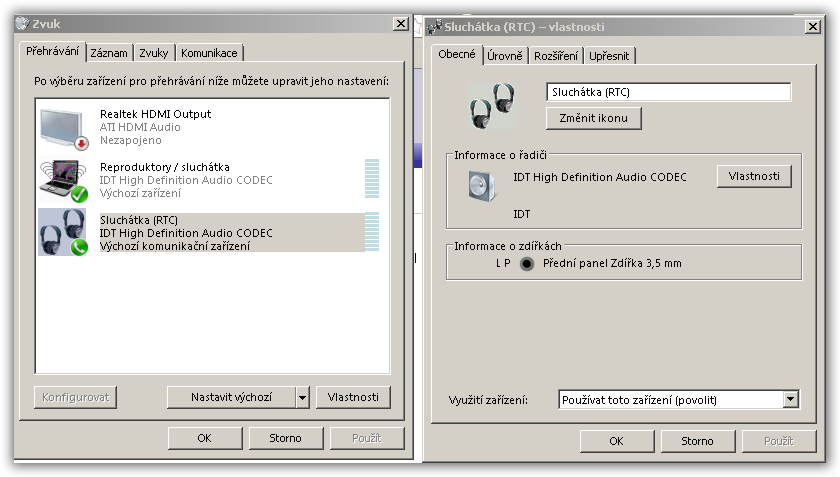The image size is (840, 477).
Task: Click the Sluchátka (RTC) volume level meter
Action: 372,231
